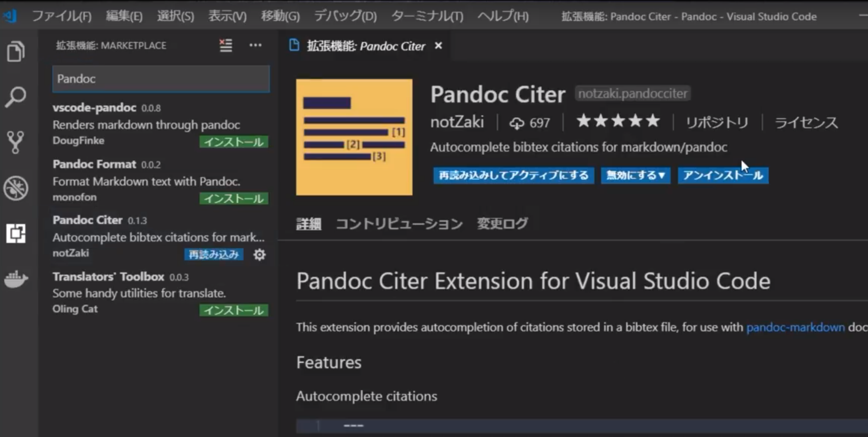Viewport: 868px width, 437px height.
Task: Open the pandoc-markdown hyperlink
Action: coord(795,327)
